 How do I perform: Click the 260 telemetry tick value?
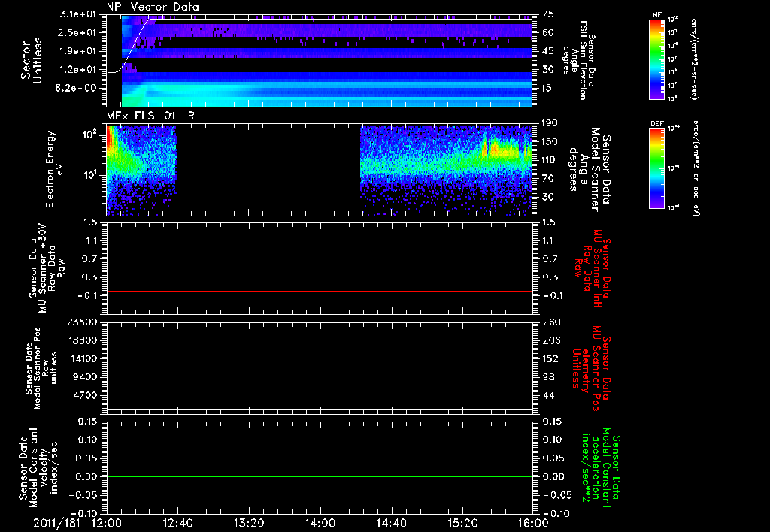[x=550, y=322]
